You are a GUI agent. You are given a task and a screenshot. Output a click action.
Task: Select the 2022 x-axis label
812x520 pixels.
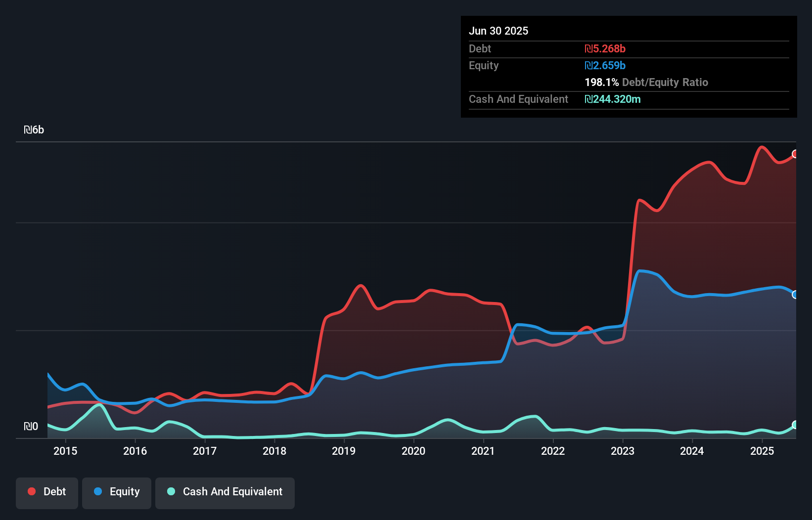553,451
